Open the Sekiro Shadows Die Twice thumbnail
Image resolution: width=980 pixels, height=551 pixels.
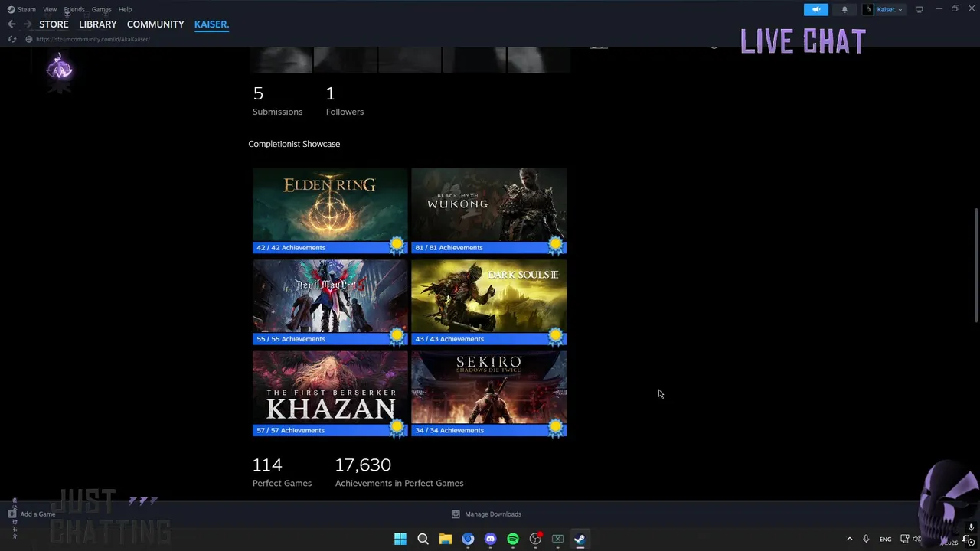[488, 387]
